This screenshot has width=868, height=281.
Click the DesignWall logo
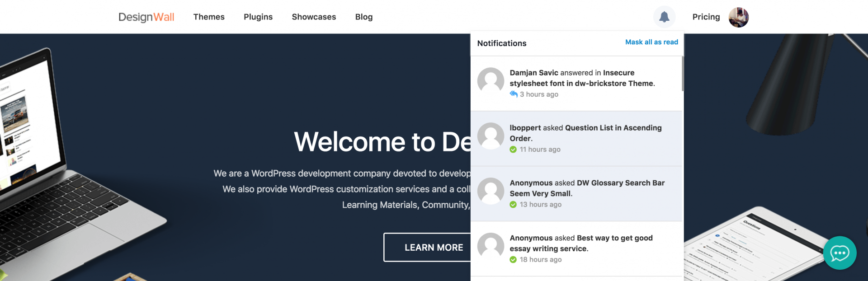pos(146,17)
